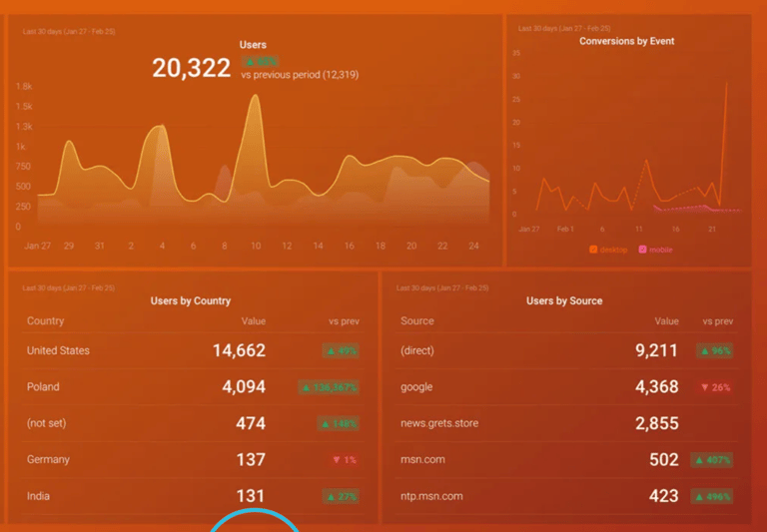Click the 49% badge for United States
Viewport: 767px width, 532px height.
coord(341,350)
